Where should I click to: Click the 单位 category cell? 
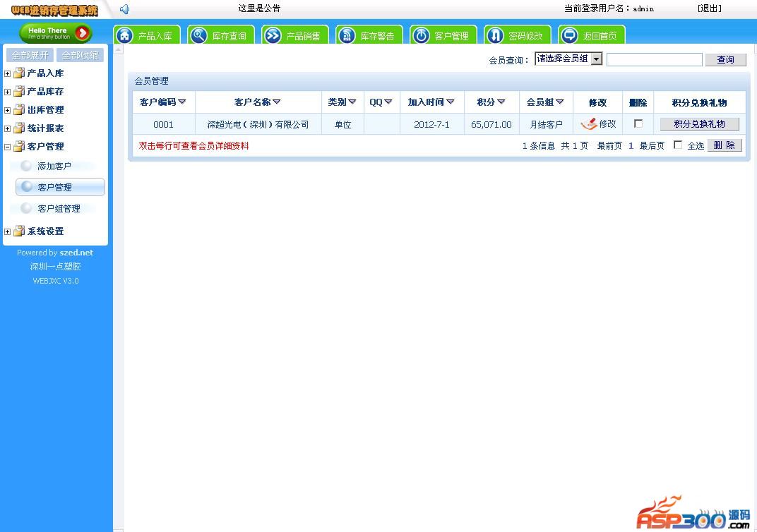(x=342, y=124)
